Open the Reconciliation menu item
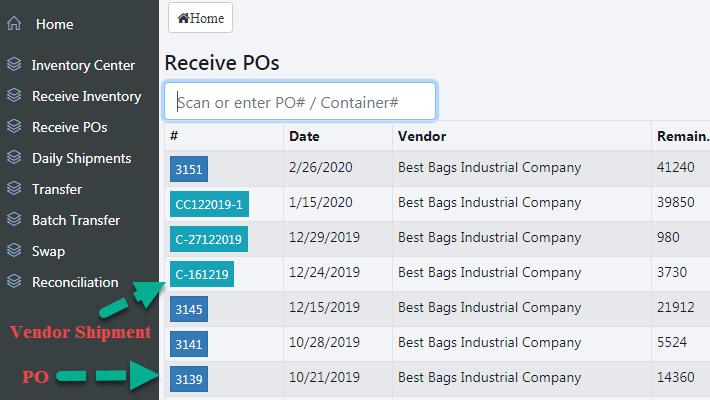Screen dimensions: 710x400 (x=74, y=282)
